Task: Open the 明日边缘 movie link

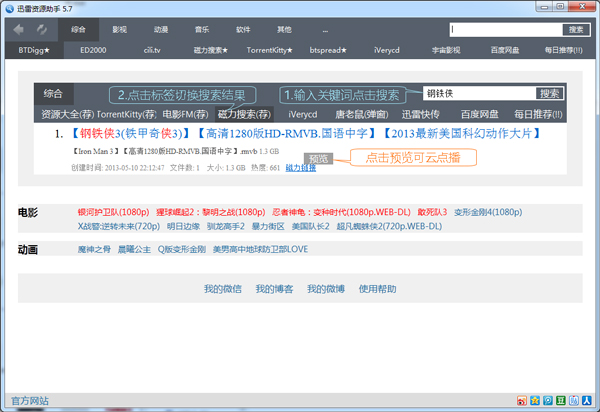Action: (x=183, y=226)
